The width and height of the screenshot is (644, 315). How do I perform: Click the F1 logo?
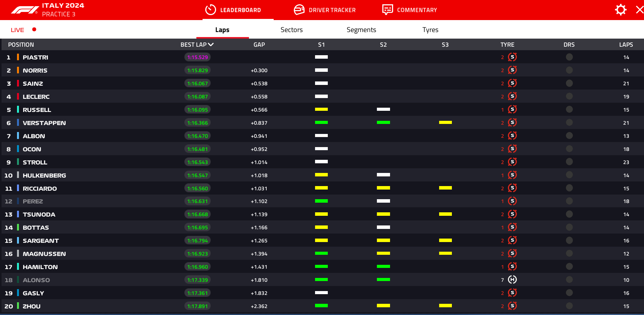[x=25, y=10]
